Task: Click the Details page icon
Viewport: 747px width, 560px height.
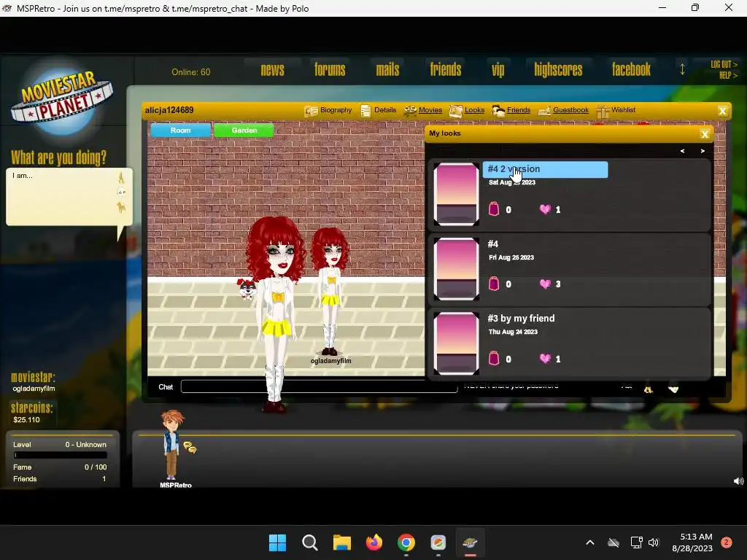Action: click(365, 111)
